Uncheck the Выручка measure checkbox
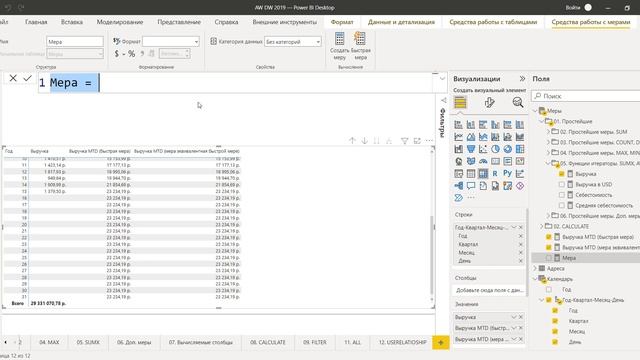 click(562, 174)
